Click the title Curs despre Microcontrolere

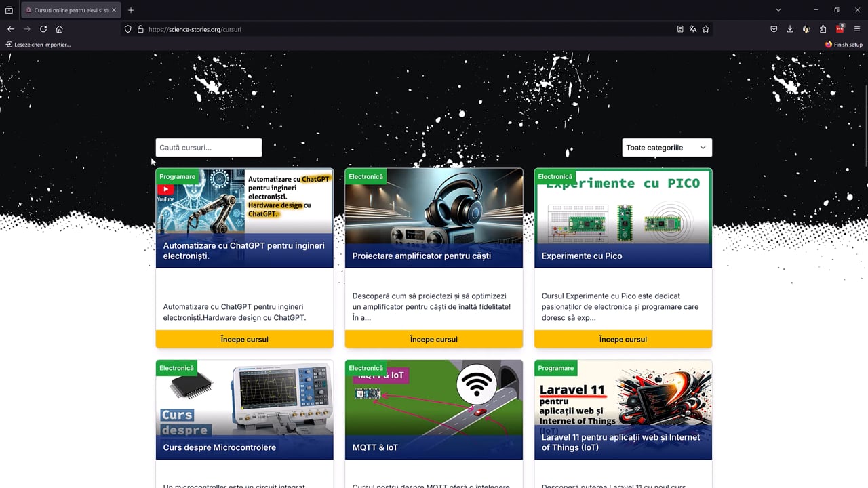[220, 447]
